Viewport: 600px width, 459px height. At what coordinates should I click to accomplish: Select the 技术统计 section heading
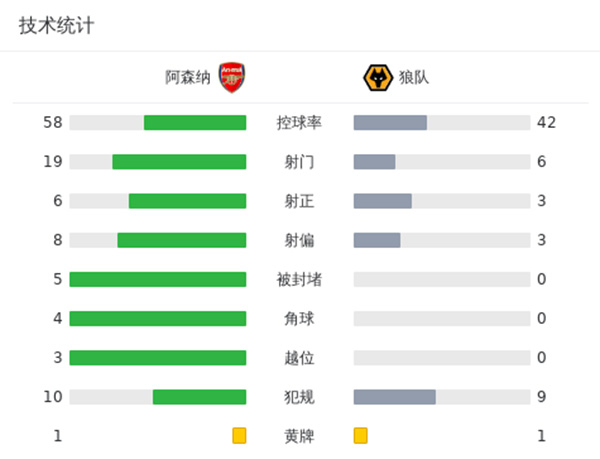pos(56,26)
